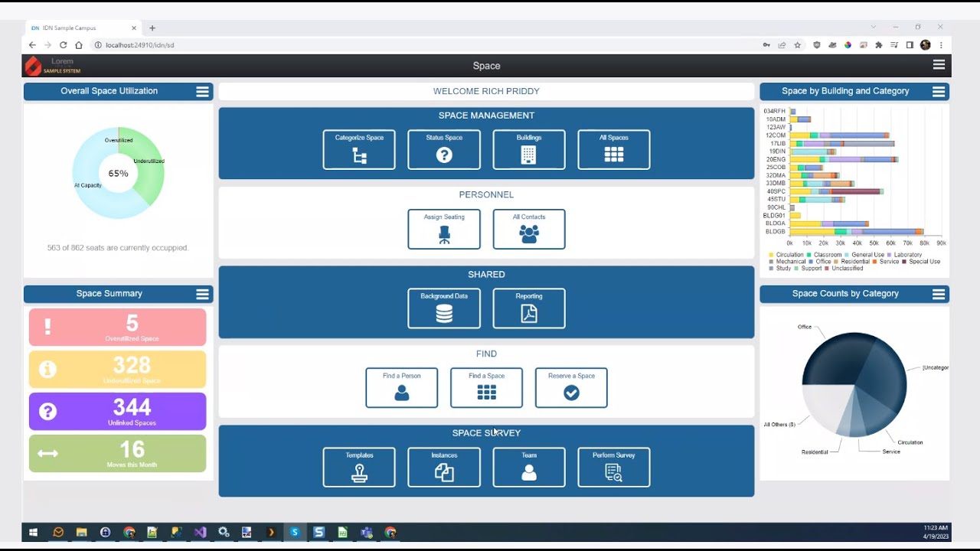This screenshot has height=551, width=980.
Task: Open the All Spaces tile
Action: pos(614,149)
